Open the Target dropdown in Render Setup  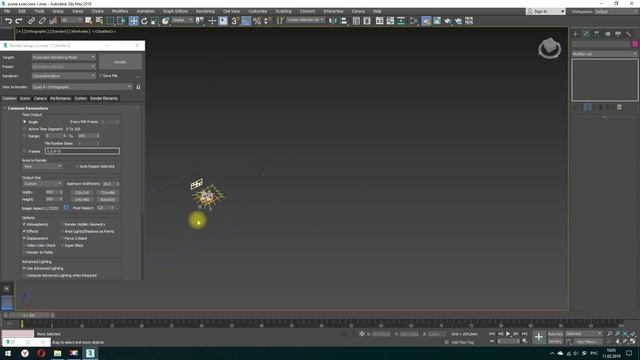coord(64,58)
